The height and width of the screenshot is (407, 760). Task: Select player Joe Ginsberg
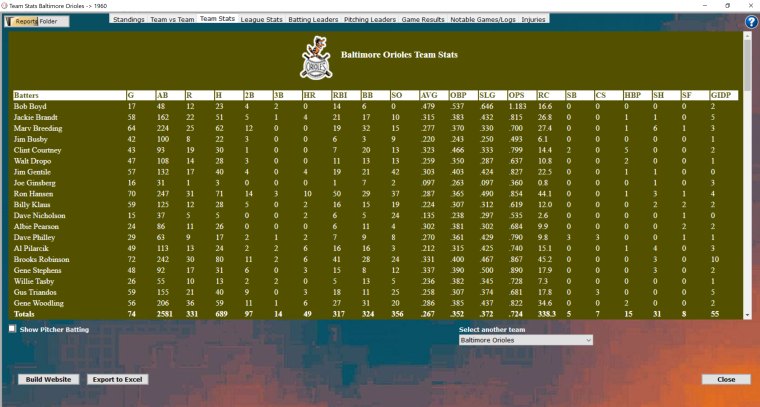pos(34,183)
